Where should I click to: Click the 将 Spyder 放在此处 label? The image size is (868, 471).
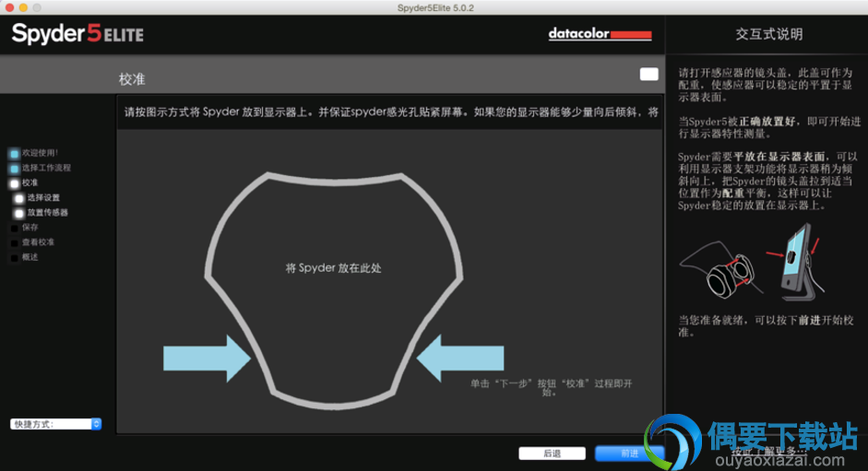coord(333,268)
